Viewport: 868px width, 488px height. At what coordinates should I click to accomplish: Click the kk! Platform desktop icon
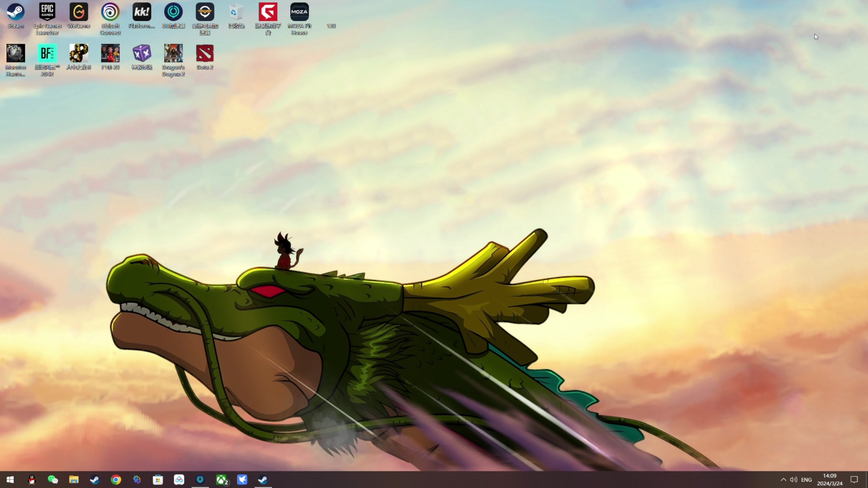142,12
